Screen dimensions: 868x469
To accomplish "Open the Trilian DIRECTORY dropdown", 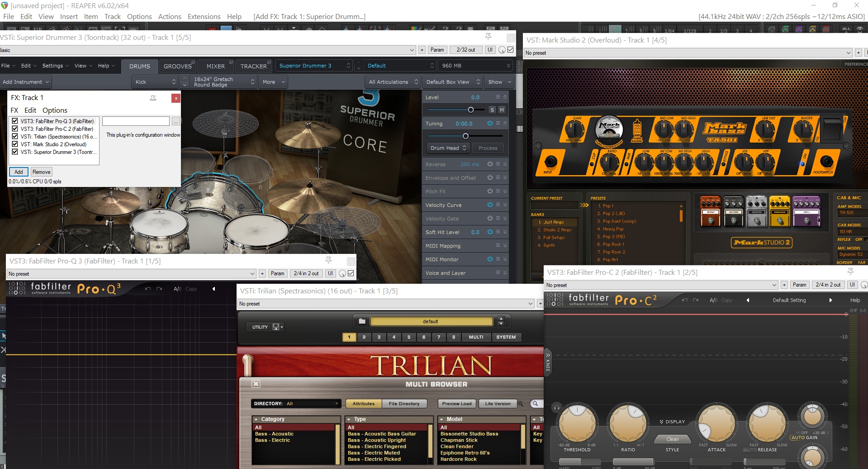I will (296, 403).
